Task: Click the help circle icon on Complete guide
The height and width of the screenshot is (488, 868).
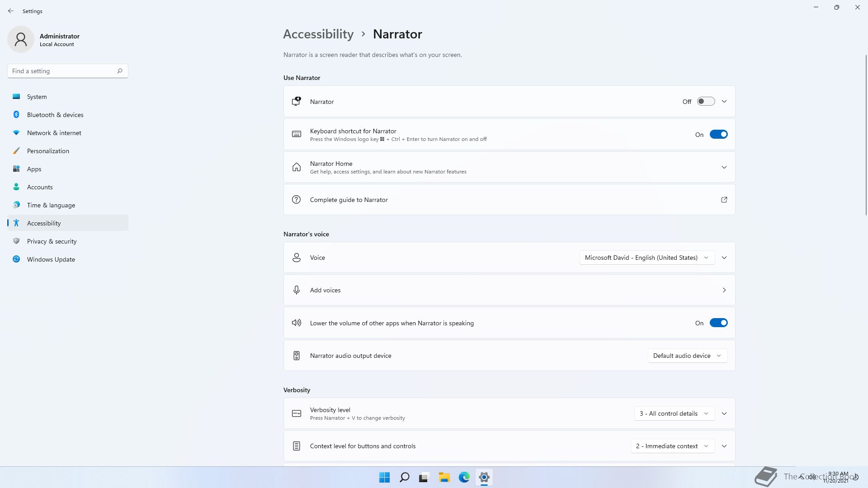Action: click(297, 200)
